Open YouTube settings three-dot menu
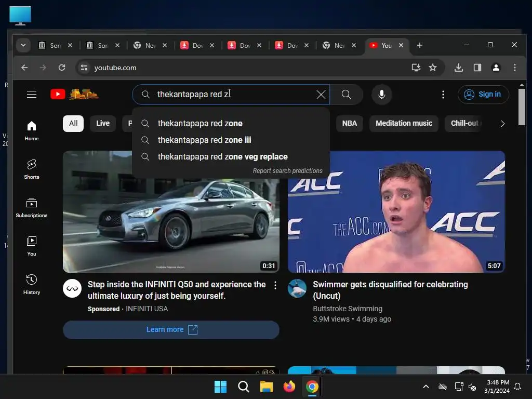 [443, 95]
